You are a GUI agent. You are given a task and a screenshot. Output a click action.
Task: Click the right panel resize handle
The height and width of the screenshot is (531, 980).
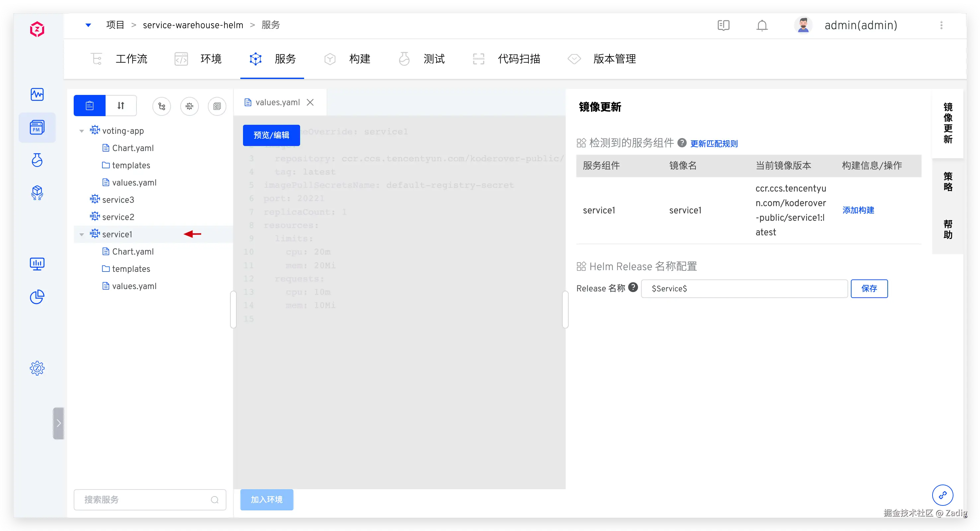point(565,309)
